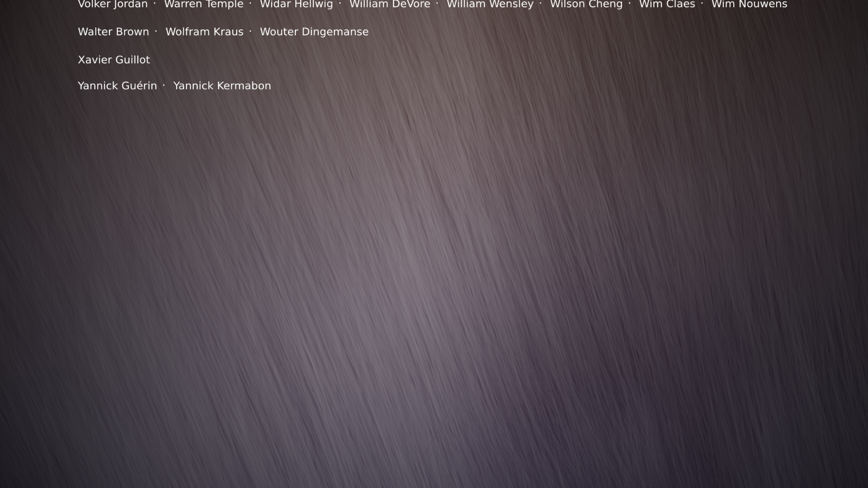Click dot separator after Wolfram Kraus
The image size is (868, 488).
tap(250, 31)
